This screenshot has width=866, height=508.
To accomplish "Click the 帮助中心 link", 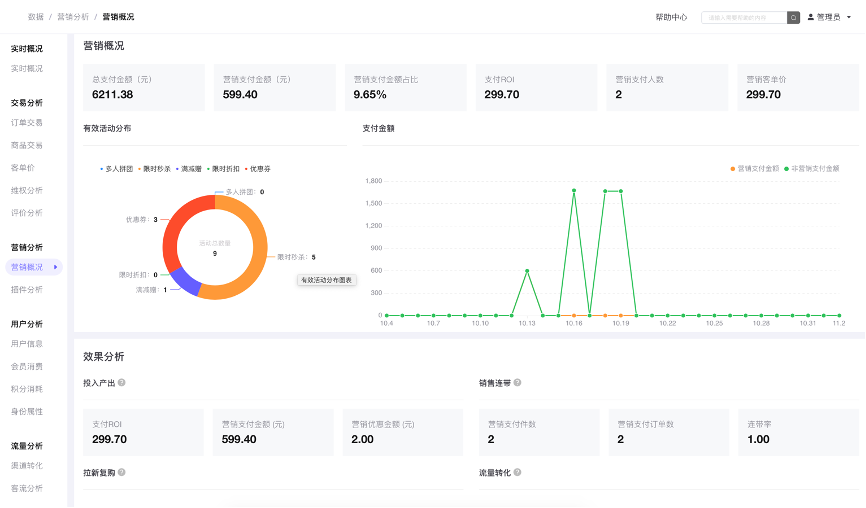I will point(671,17).
